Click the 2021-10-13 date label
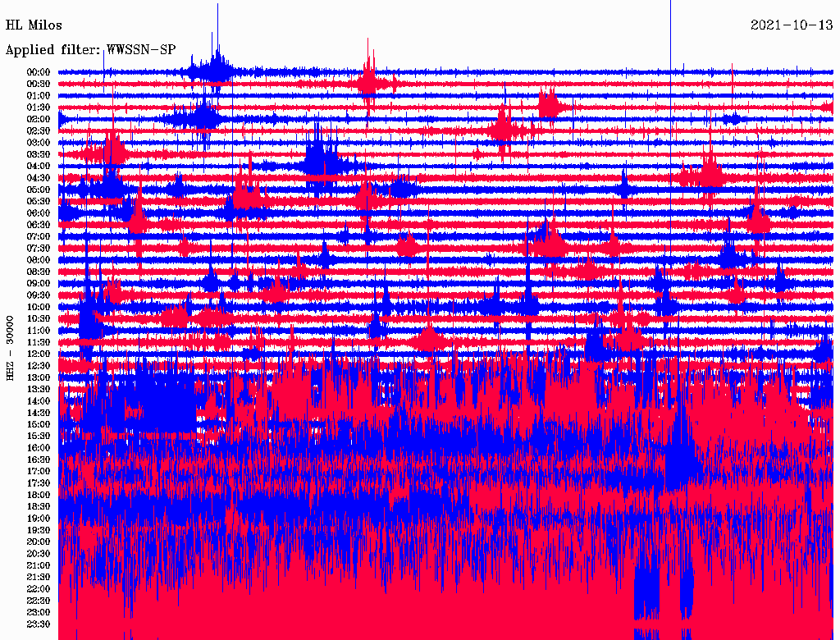The width and height of the screenshot is (840, 640). click(792, 25)
